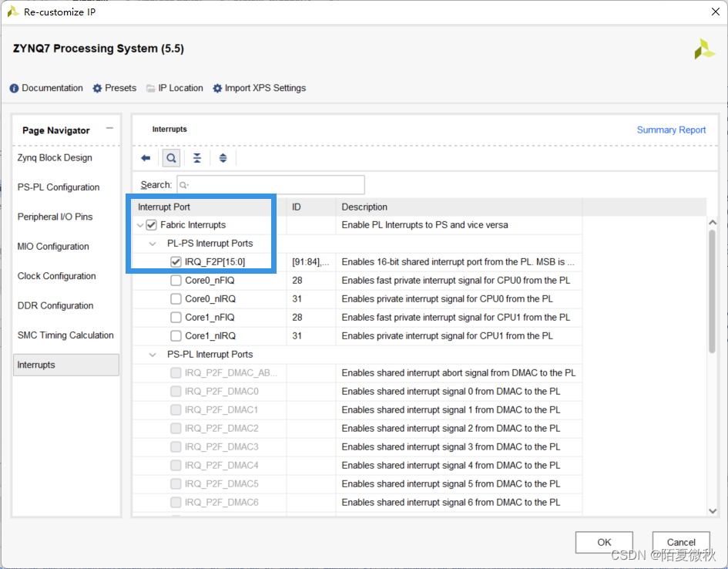The image size is (728, 569).
Task: Open SMC Timing Calculation page
Action: (x=65, y=335)
